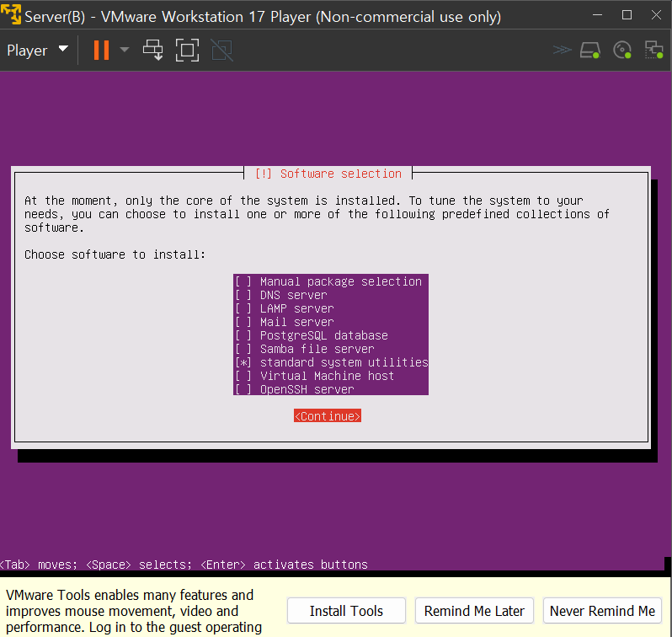672x637 pixels.
Task: Toggle the Virtual Machine host checkbox
Action: [243, 376]
